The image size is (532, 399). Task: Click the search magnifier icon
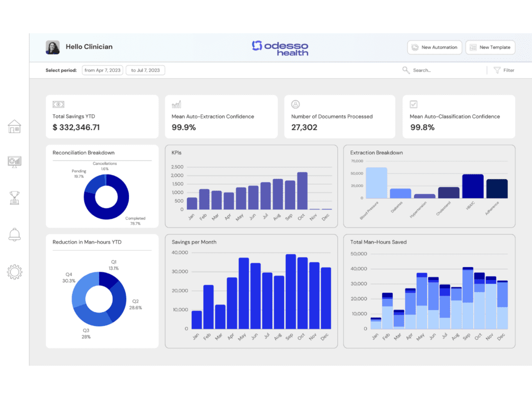tap(406, 70)
